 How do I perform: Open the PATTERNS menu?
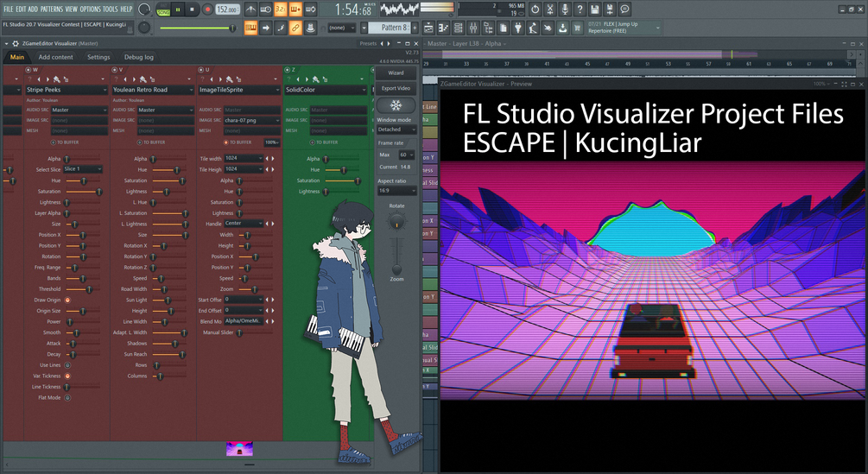pyautogui.click(x=52, y=9)
